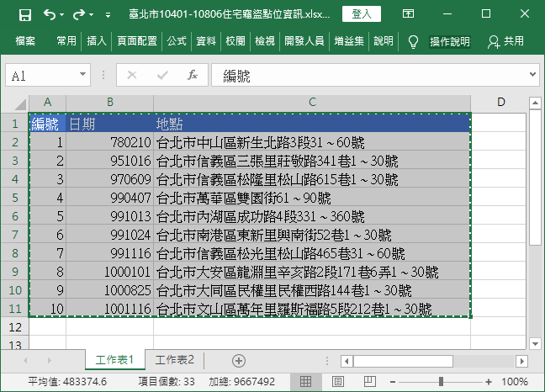Click the 日期 header cell
Viewport: 545px width, 392px height.
pyautogui.click(x=110, y=124)
